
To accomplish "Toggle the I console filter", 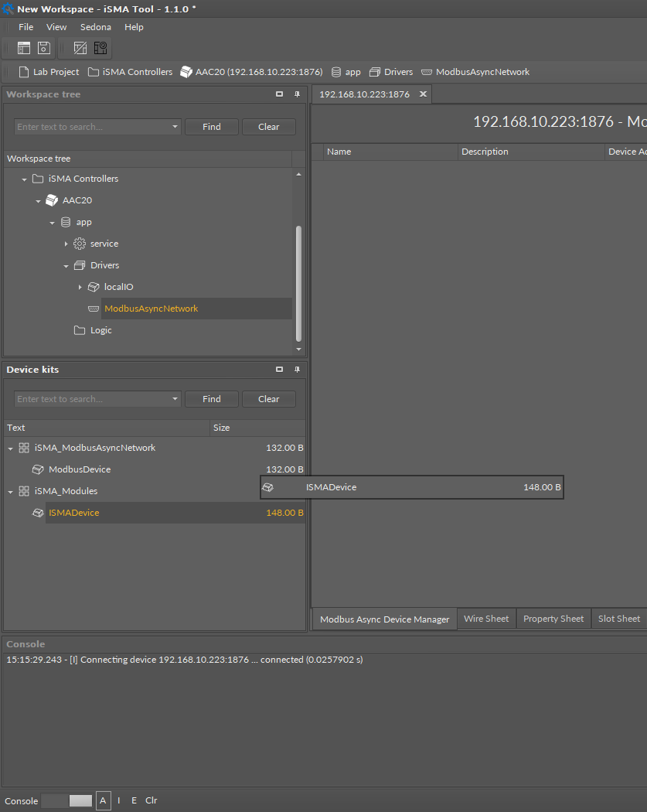I will pyautogui.click(x=119, y=800).
